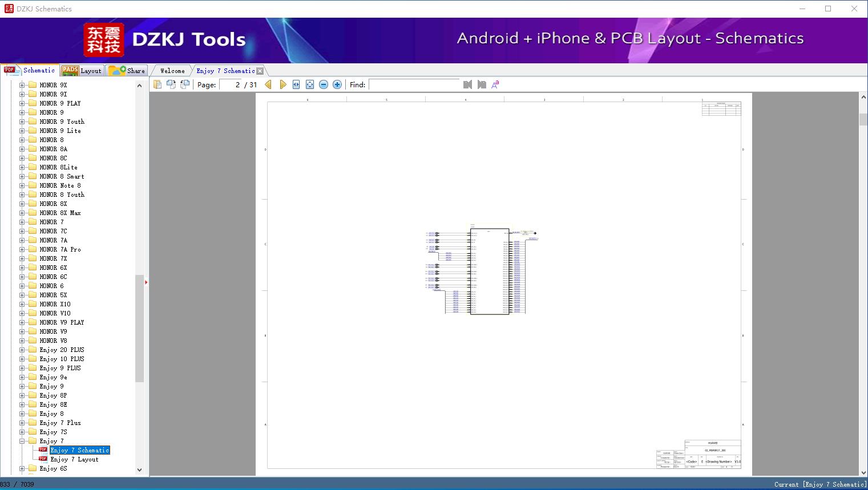Screen dimensions: 868x490
Task: Zoom in with the plus icon
Action: coord(337,84)
